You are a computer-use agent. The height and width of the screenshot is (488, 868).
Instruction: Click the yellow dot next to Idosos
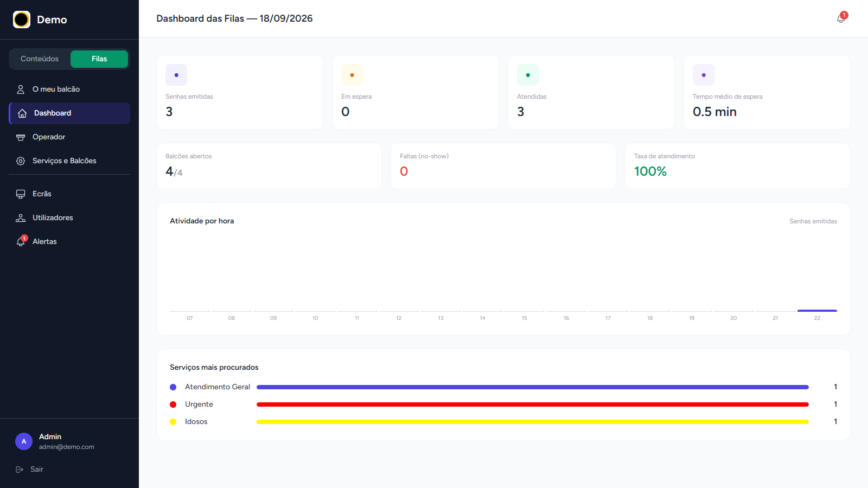click(x=173, y=422)
